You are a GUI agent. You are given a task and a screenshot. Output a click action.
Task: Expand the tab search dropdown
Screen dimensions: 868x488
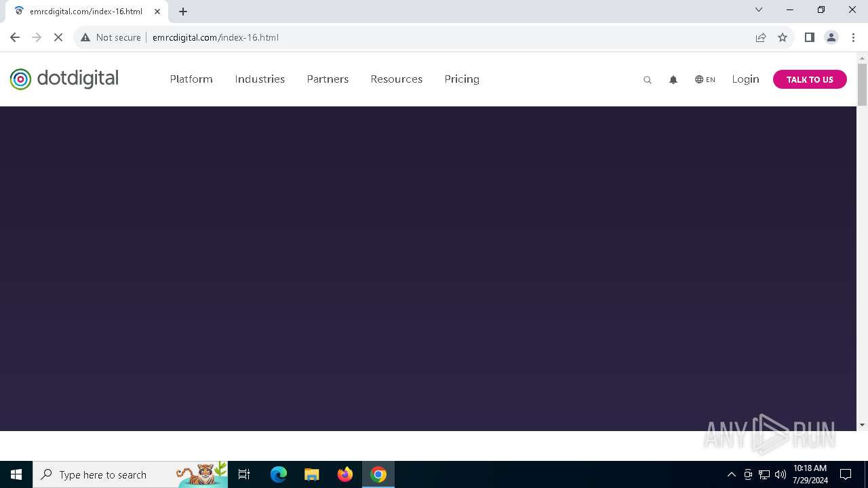(759, 9)
